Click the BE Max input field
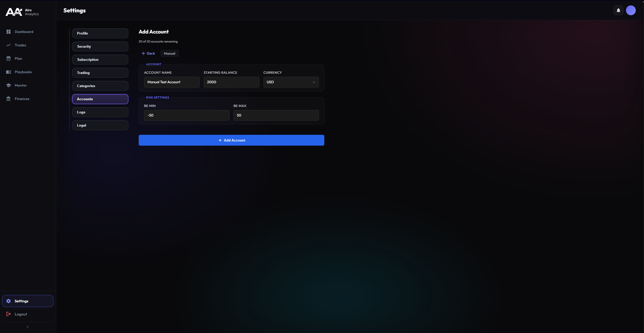This screenshot has height=333, width=644. tap(276, 115)
